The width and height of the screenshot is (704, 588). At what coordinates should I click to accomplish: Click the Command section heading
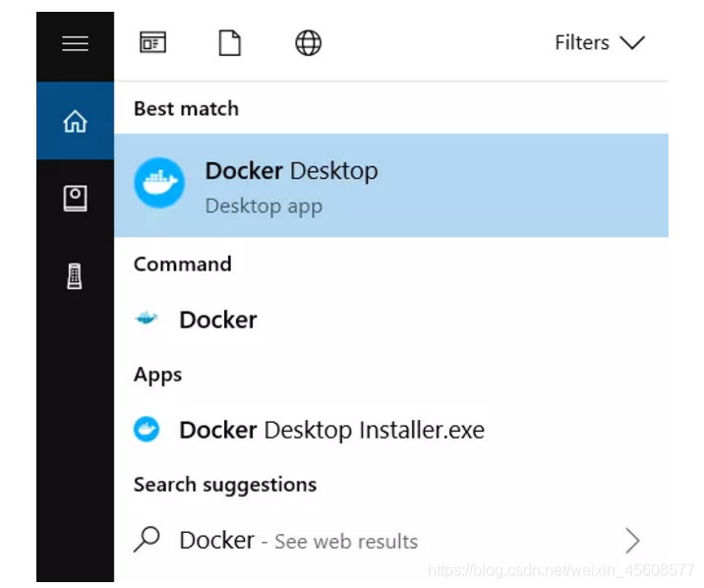183,264
